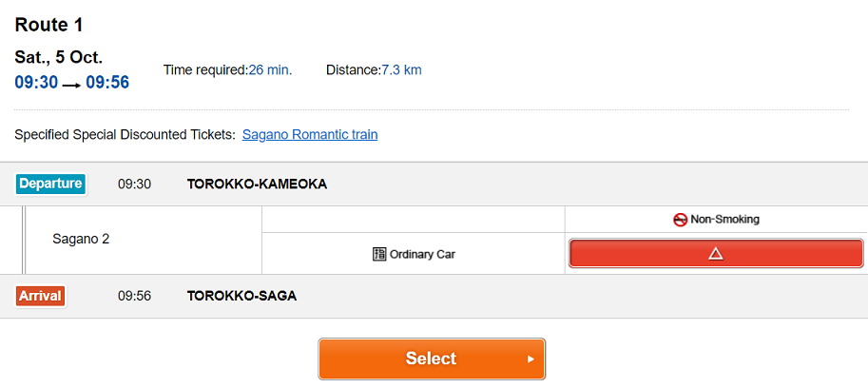Click the Non-Smoking label text
This screenshot has height=388, width=868.
pos(724,220)
